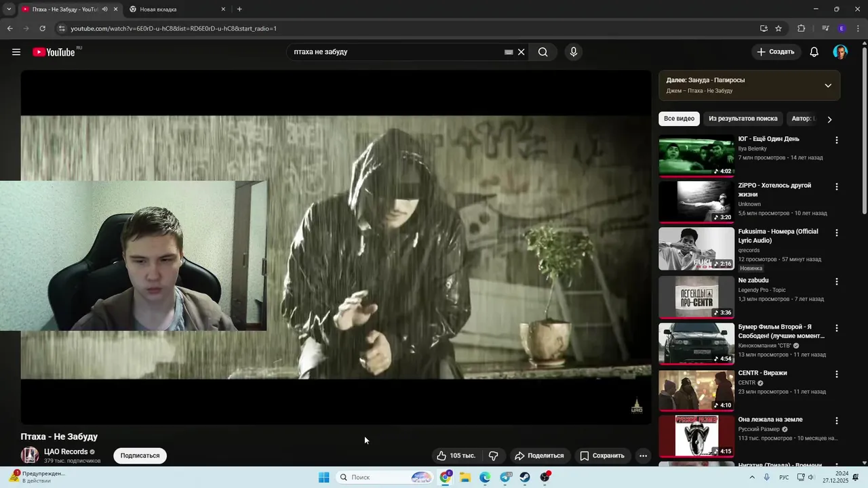This screenshot has width=868, height=488.
Task: Open options for ZIPPO - Хотелось другой жизни
Action: coord(836,186)
